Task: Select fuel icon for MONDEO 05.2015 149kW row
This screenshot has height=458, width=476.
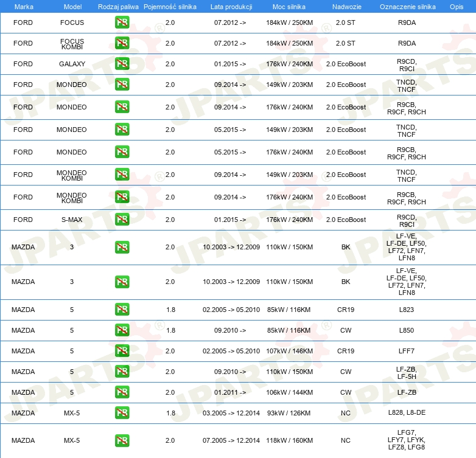Action: coord(122,129)
